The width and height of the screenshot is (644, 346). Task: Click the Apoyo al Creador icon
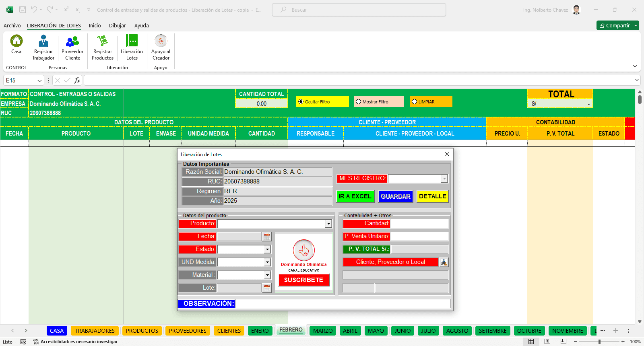point(161,41)
